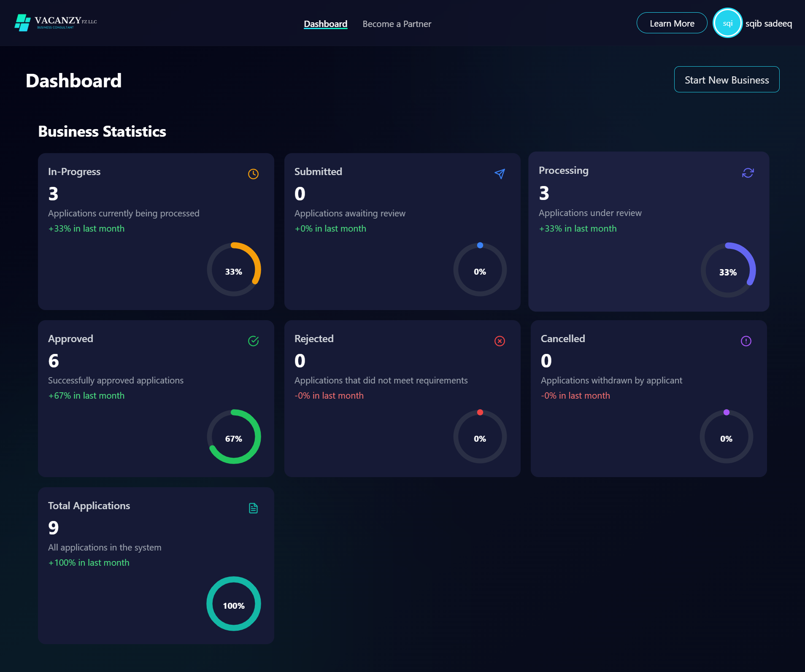
Task: Click the red X icon on Rejected card
Action: [500, 341]
